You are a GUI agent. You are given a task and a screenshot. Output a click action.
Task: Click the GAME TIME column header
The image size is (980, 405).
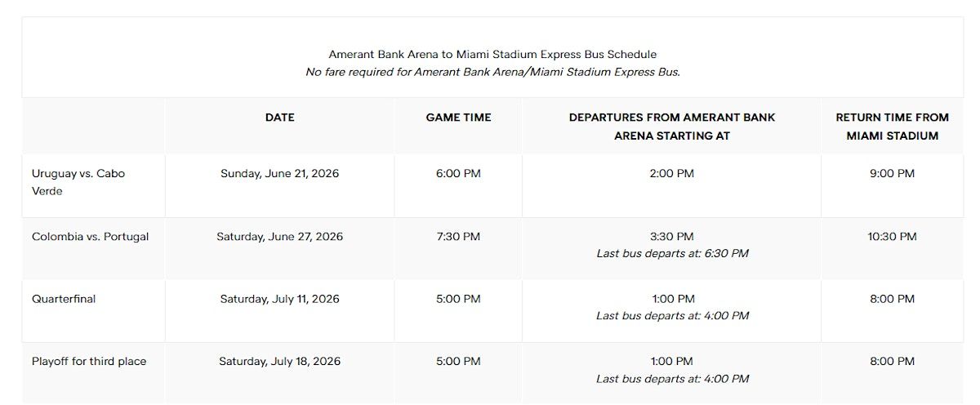(x=459, y=118)
